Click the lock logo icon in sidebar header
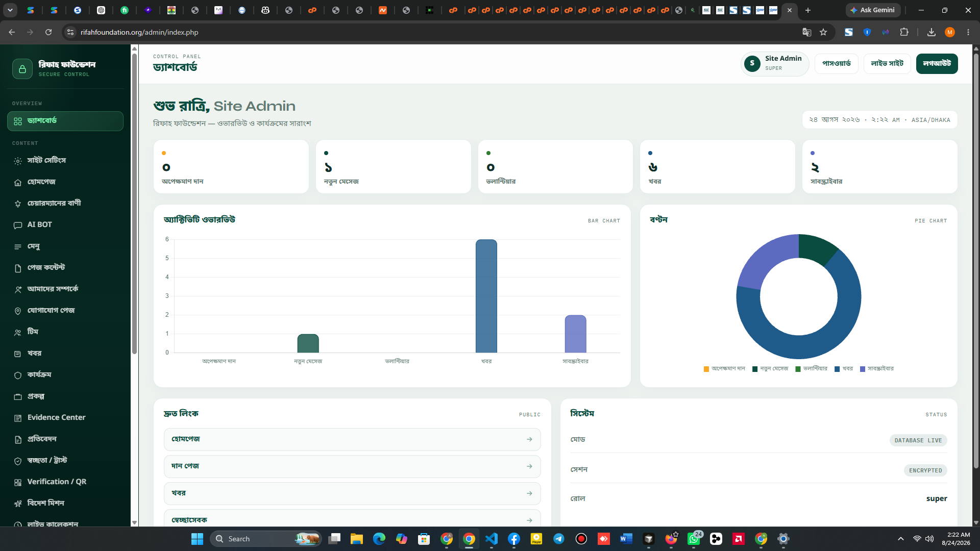 click(22, 69)
